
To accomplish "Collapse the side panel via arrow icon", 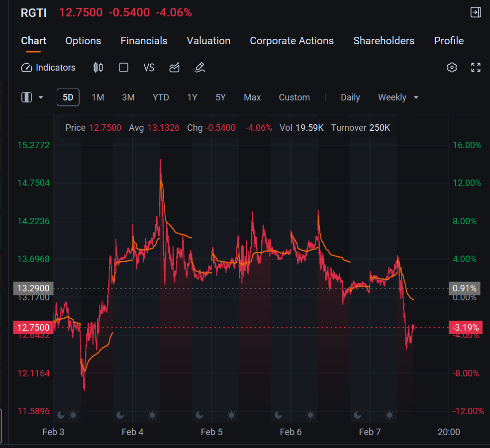I will [x=476, y=12].
